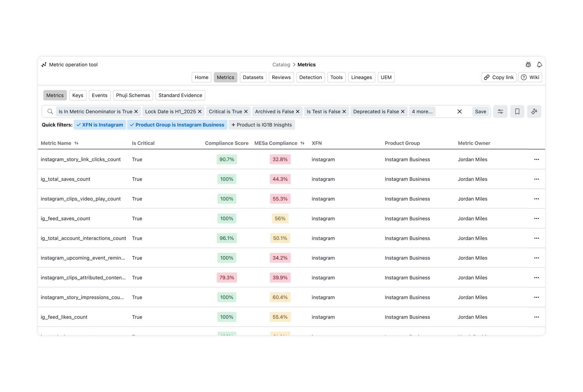This screenshot has height=392, width=583.
Task: Expand the 4 more filters chip
Action: [x=422, y=112]
